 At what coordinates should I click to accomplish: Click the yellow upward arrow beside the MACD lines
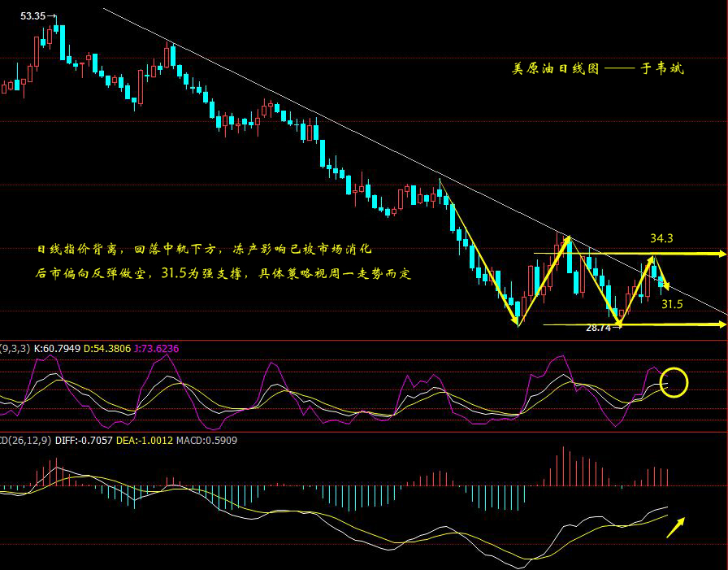(676, 528)
